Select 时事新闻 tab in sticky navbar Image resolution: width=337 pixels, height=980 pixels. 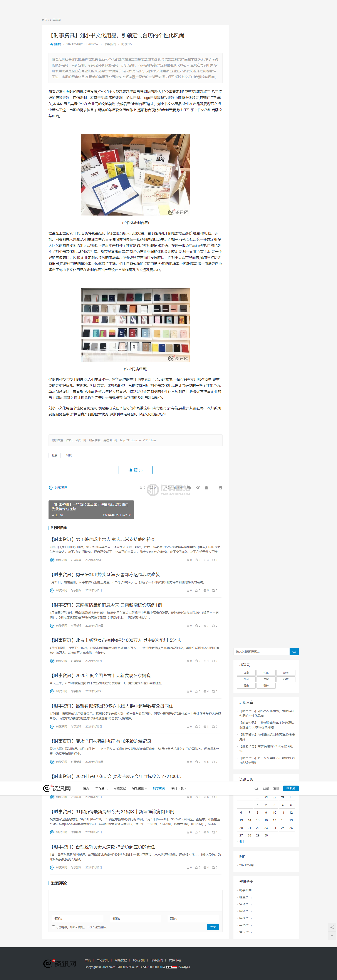pos(159,788)
